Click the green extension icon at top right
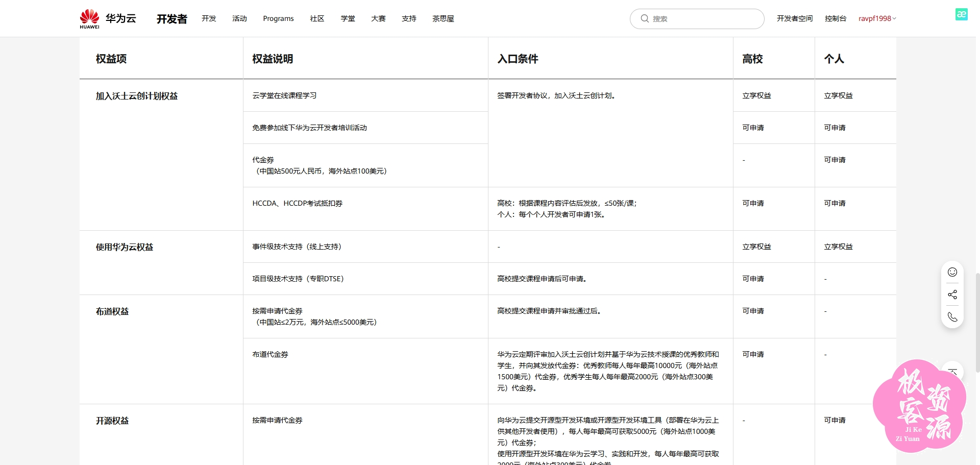 (962, 14)
